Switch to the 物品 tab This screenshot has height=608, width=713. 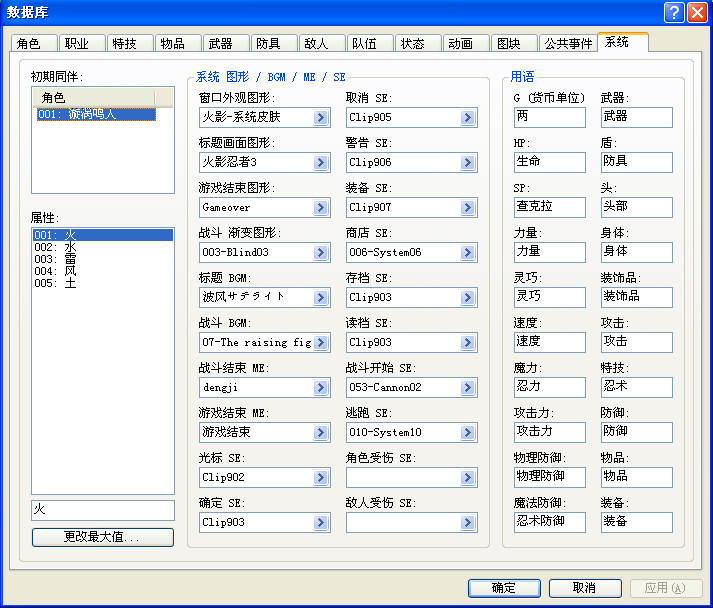(178, 44)
